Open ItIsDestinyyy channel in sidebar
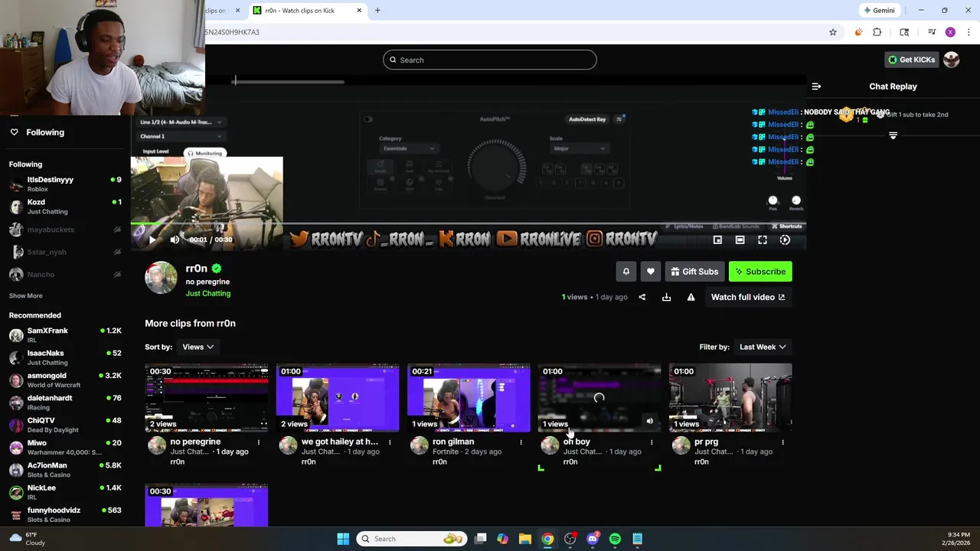This screenshot has width=980, height=551. [x=65, y=184]
